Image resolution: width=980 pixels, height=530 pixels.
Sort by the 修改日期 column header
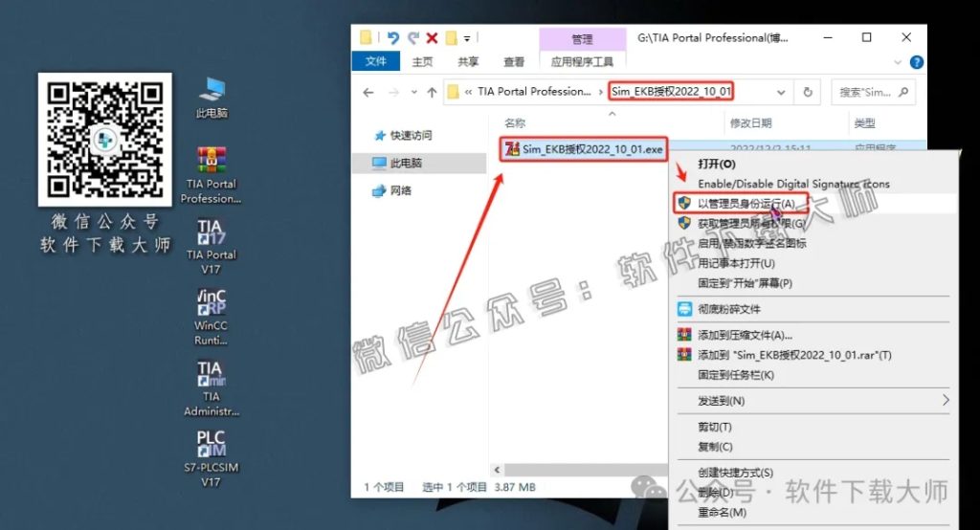coord(750,123)
